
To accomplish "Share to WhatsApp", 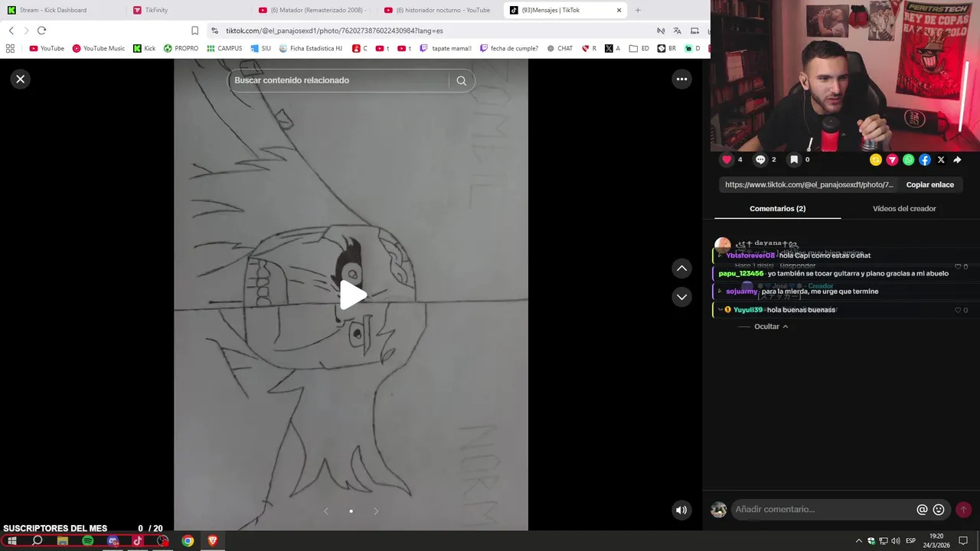I will click(x=908, y=160).
